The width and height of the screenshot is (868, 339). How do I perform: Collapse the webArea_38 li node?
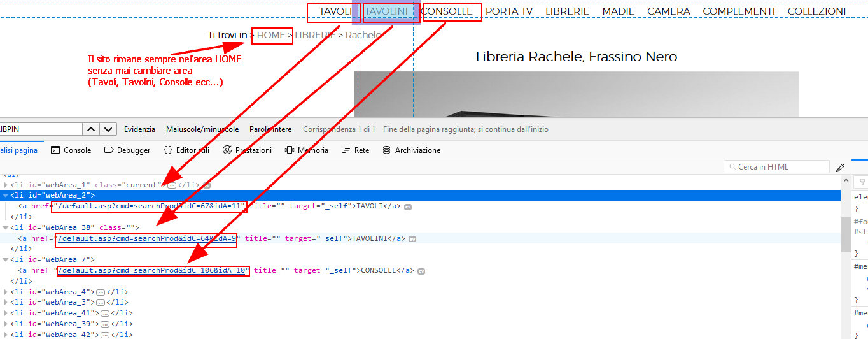(6, 227)
